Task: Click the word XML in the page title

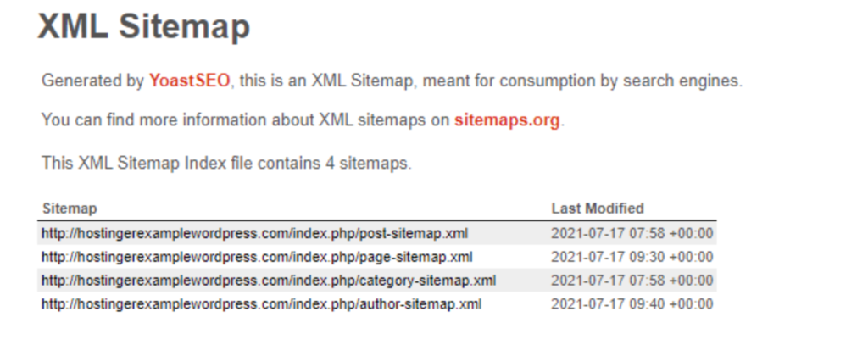Action: tap(71, 26)
